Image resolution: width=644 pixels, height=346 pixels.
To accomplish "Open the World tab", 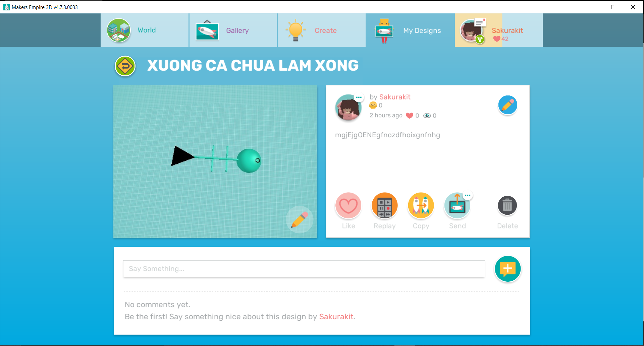I will click(145, 30).
